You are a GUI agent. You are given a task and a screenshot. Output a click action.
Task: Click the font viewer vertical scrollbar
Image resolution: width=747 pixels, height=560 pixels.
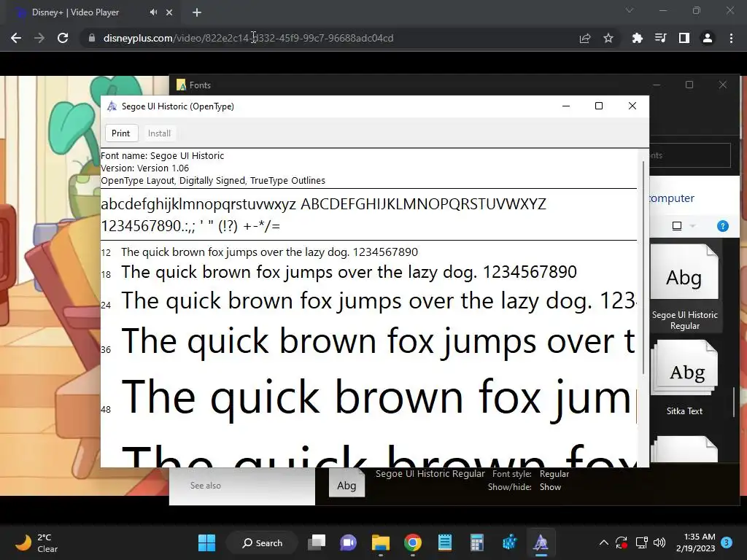coord(643,267)
